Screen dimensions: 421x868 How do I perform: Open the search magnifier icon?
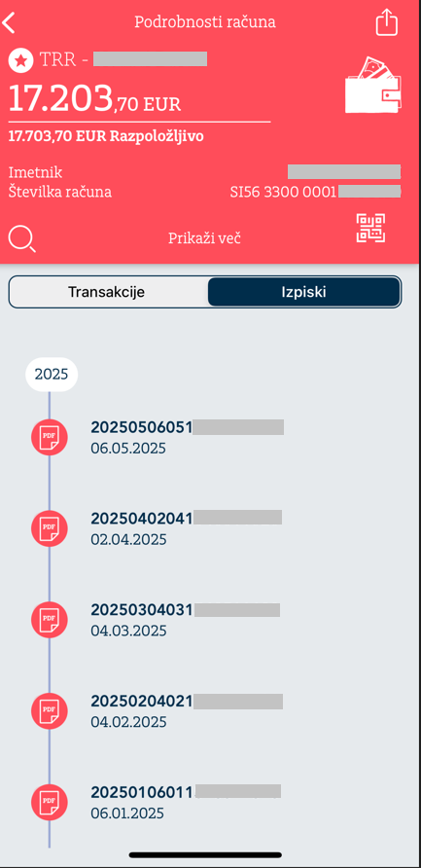tap(22, 239)
